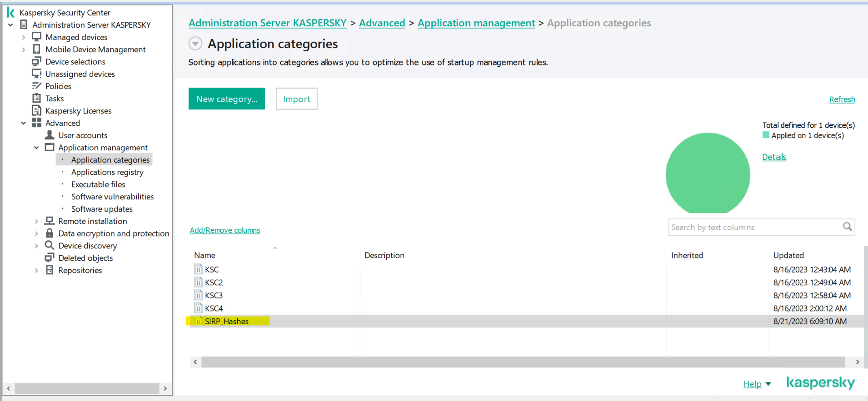Click the Unassigned devices icon
The image size is (868, 401).
click(x=37, y=74)
